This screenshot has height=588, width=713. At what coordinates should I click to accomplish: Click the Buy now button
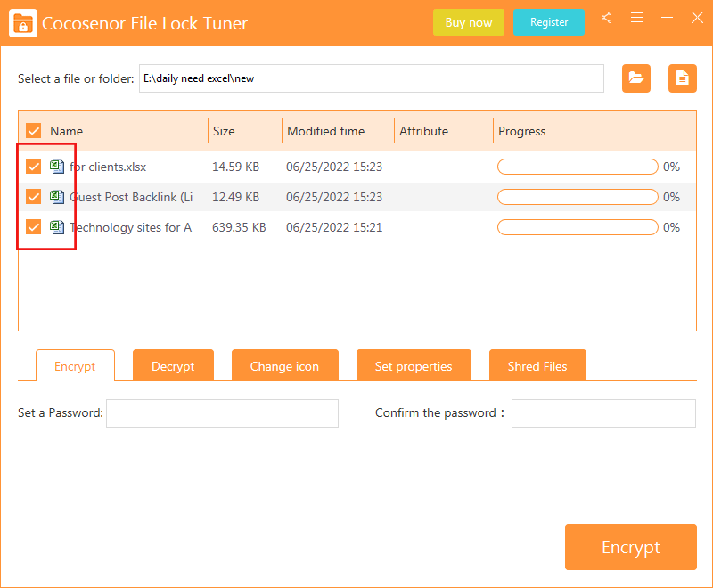click(469, 22)
